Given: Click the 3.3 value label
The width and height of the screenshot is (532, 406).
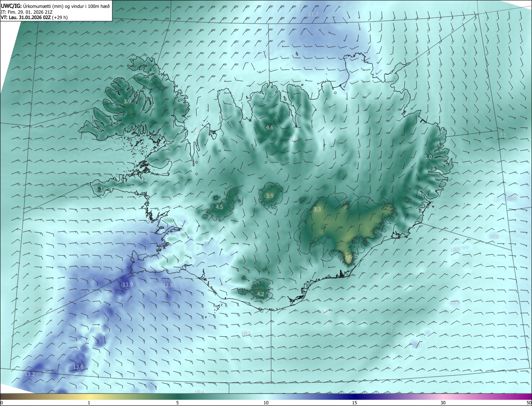Looking at the screenshot, I should pos(317,209).
